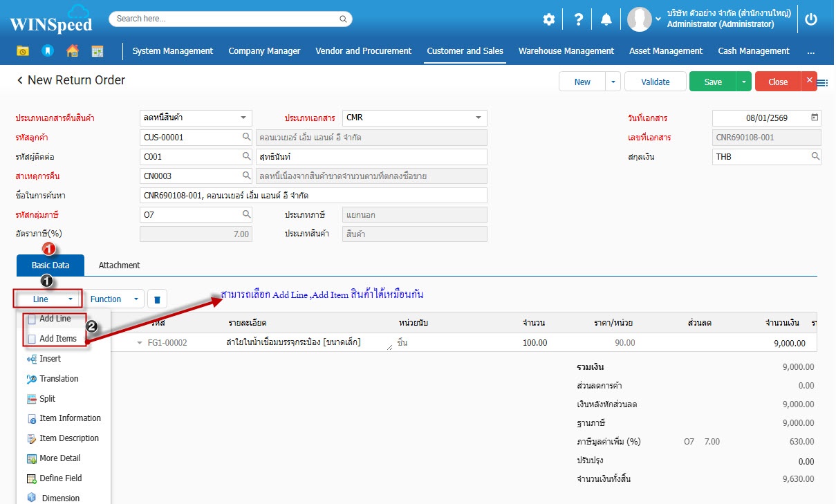Expand the CMR document type combo box
Screen dimensions: 836x504
pos(479,118)
